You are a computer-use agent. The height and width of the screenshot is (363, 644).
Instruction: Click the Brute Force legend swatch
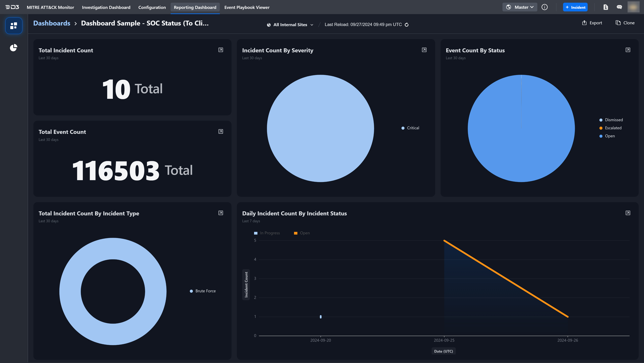tap(191, 291)
